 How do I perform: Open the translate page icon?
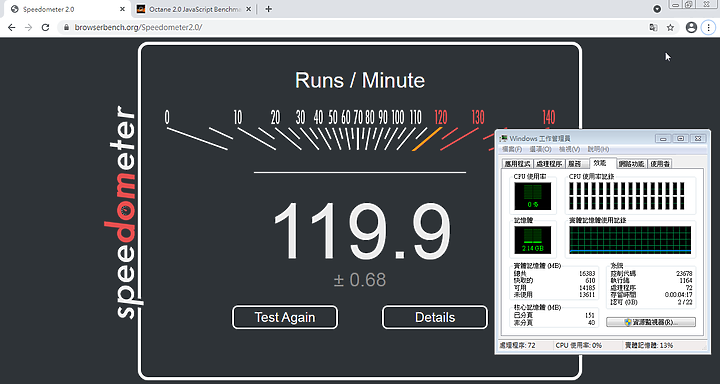653,28
